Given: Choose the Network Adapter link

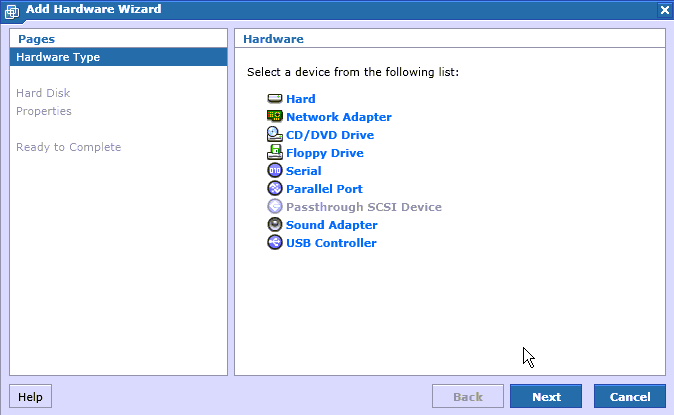Looking at the screenshot, I should (x=339, y=117).
